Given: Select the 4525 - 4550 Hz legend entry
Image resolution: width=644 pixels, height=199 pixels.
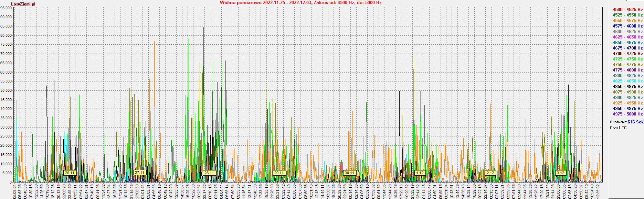Looking at the screenshot, I should pyautogui.click(x=627, y=15).
